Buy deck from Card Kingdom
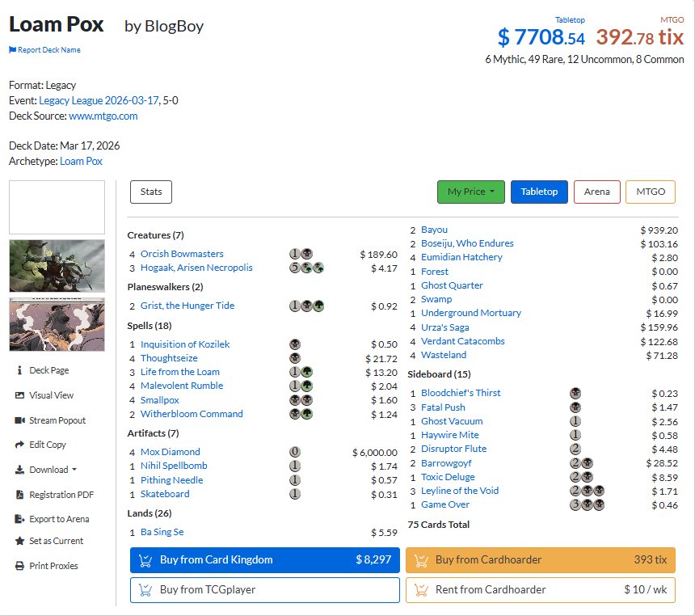The image size is (695, 616). pos(264,560)
